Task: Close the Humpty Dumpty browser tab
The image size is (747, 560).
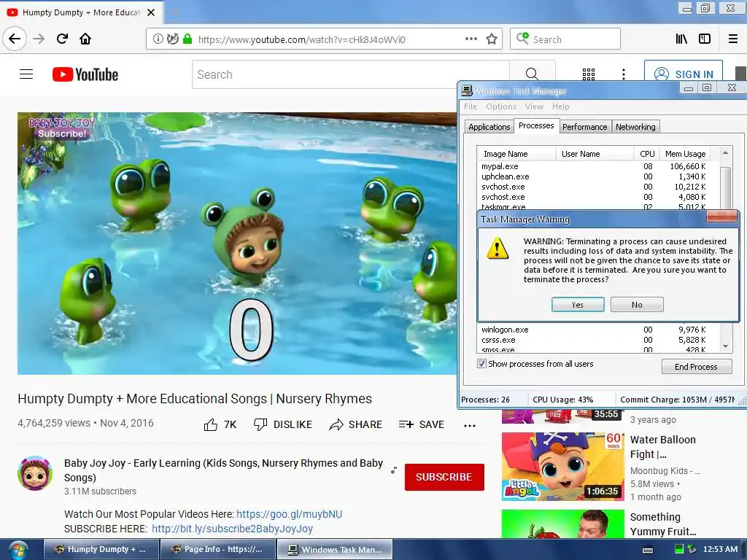Action: pyautogui.click(x=151, y=12)
